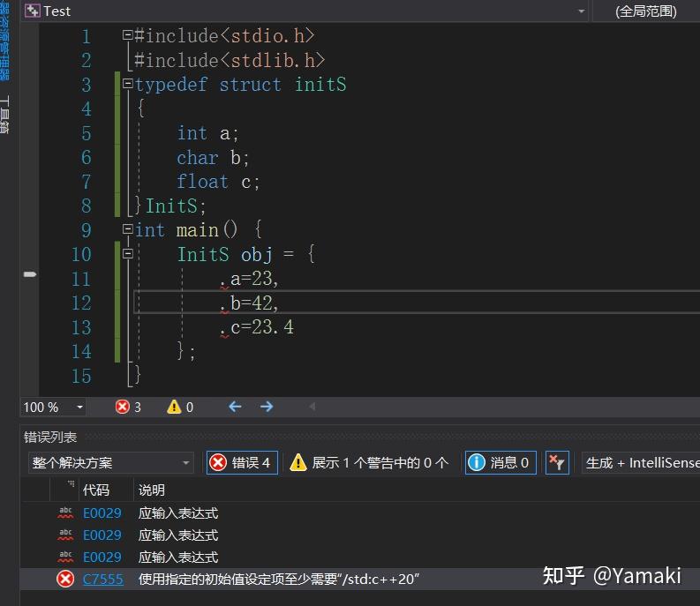This screenshot has height=606, width=700.
Task: Open the blue server explorer side tab
Action: click(5, 41)
